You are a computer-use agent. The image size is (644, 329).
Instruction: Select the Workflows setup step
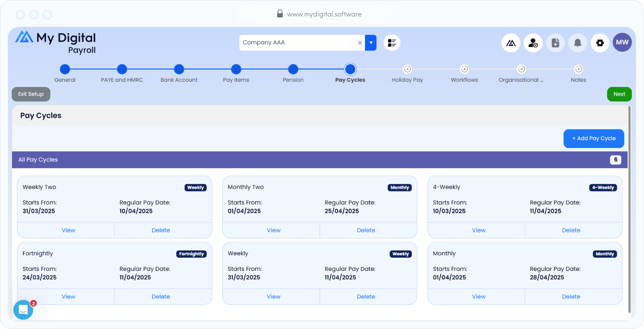(464, 69)
